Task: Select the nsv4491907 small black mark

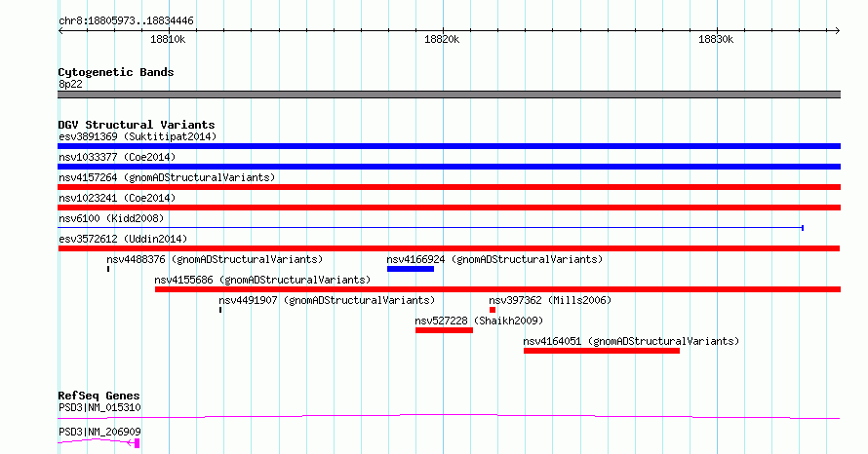Action: pyautogui.click(x=220, y=310)
